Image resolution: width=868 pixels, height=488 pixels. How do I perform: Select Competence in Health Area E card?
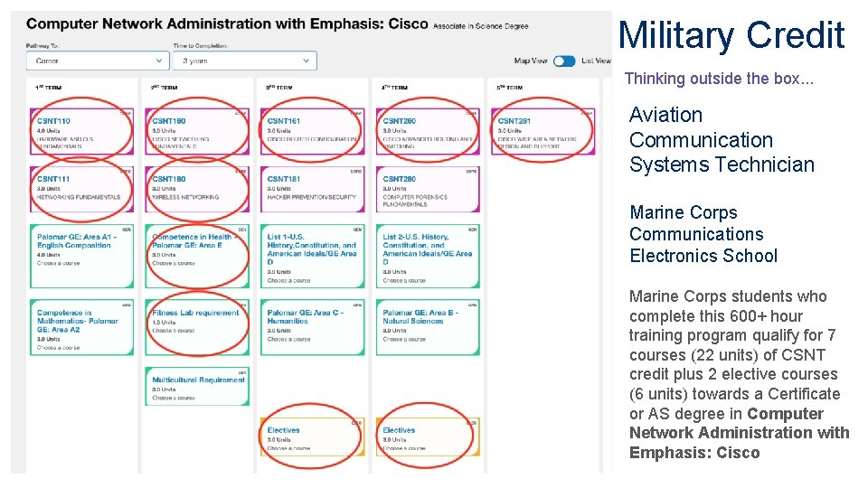[x=197, y=256]
